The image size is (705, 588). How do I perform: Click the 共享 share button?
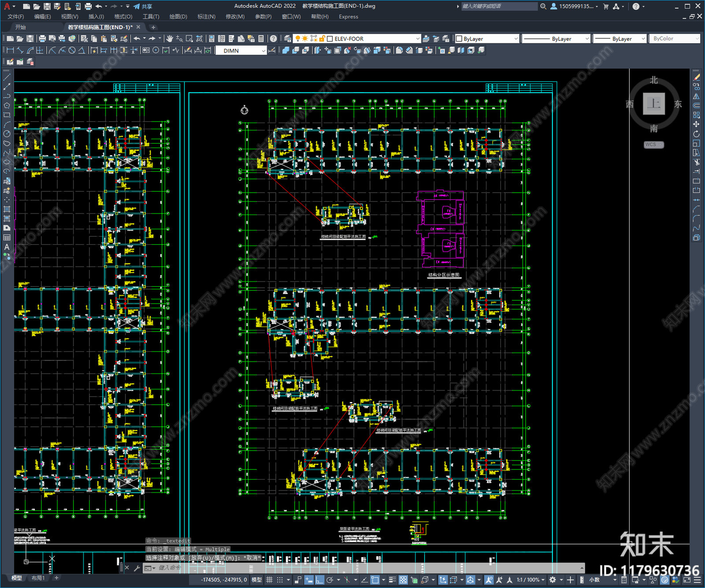[x=143, y=6]
